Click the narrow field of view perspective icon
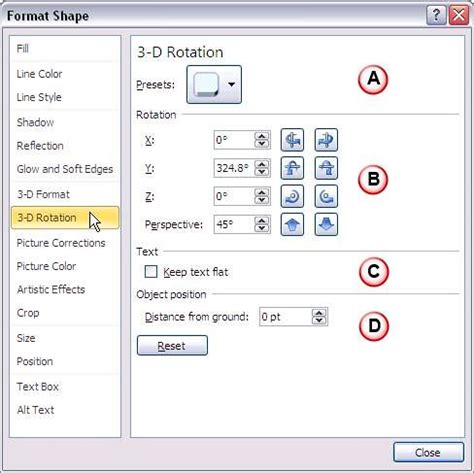 pyautogui.click(x=292, y=224)
